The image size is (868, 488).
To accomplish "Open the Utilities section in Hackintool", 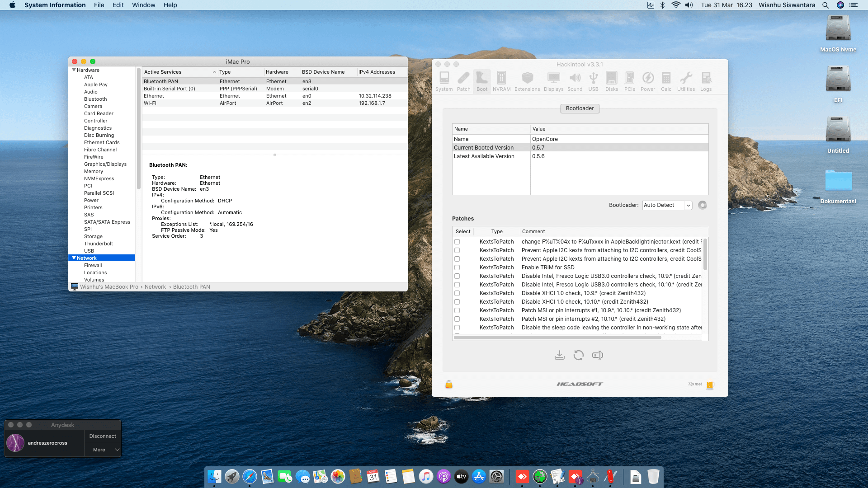I will click(686, 82).
